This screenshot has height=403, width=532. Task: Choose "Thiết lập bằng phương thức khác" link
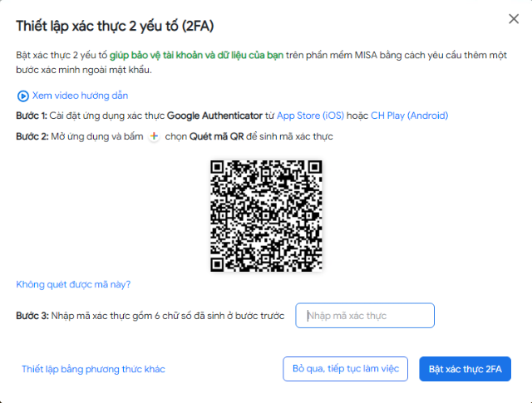[93, 369]
